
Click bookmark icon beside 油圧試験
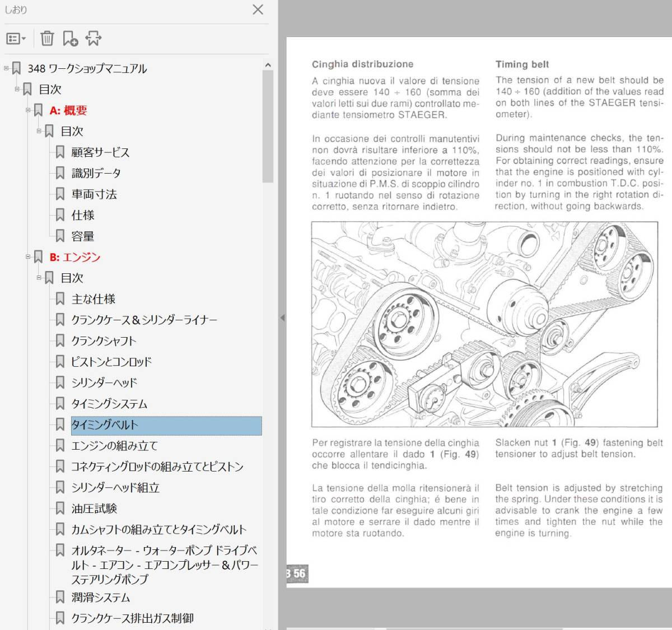[60, 508]
